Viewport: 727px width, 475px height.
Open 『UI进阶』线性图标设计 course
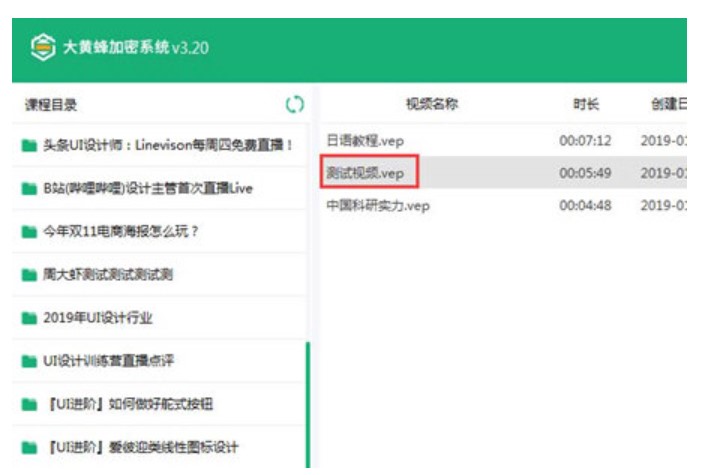143,447
